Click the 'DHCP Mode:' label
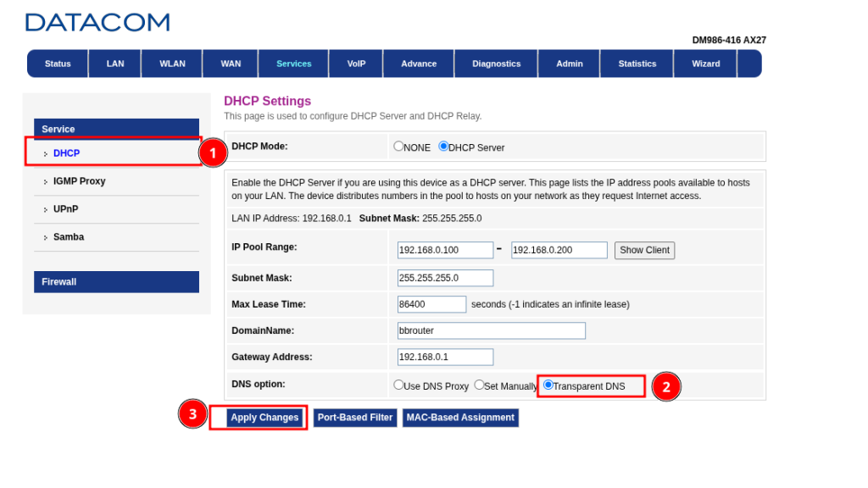The width and height of the screenshot is (868, 488). (259, 147)
